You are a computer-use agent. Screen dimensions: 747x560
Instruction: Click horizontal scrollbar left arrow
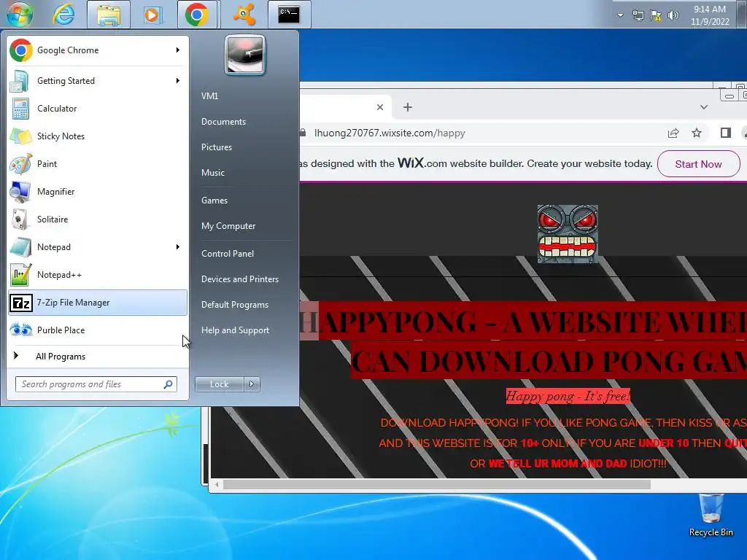pos(217,485)
